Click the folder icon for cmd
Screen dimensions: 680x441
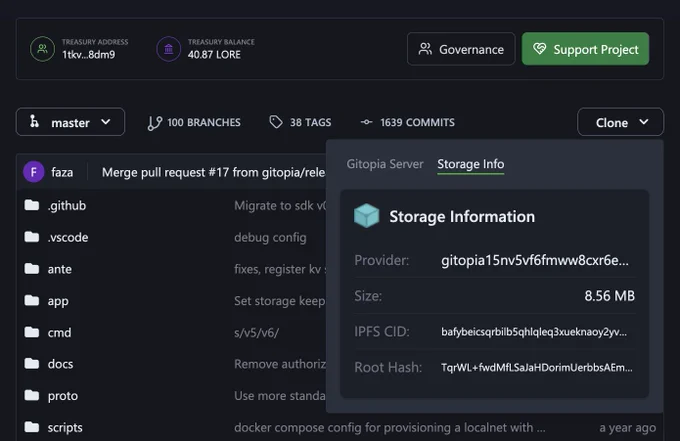[32, 332]
